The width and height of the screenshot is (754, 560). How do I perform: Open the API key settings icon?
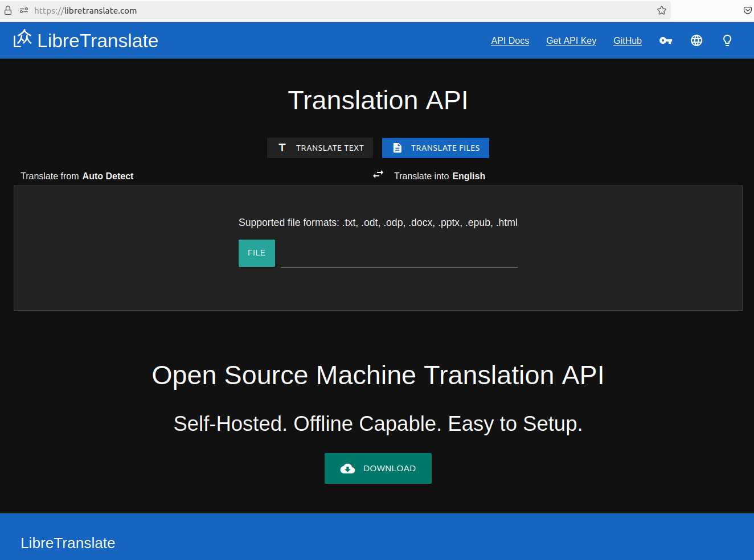coord(666,40)
